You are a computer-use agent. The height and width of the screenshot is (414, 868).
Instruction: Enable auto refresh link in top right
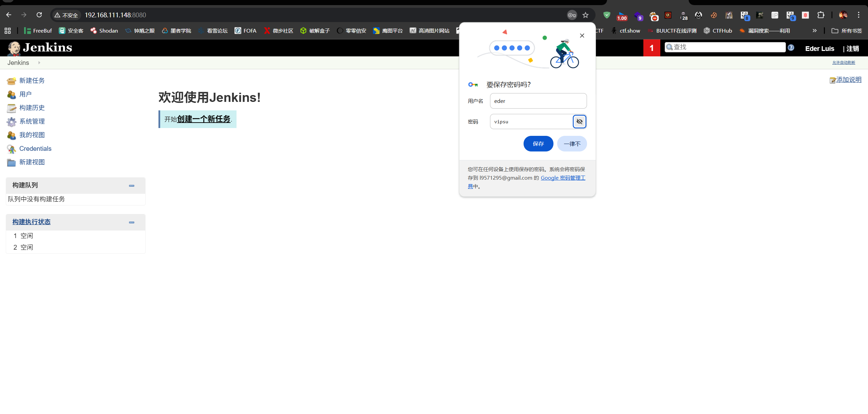[x=844, y=62]
